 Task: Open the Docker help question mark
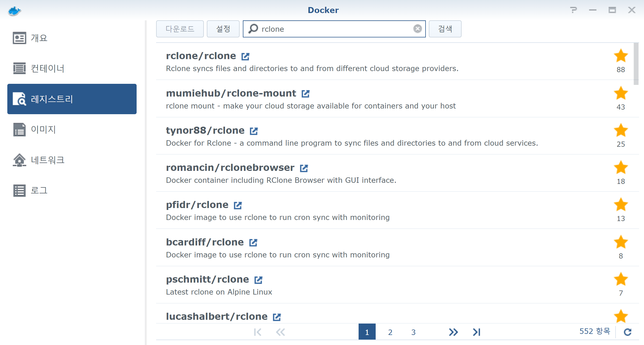573,10
